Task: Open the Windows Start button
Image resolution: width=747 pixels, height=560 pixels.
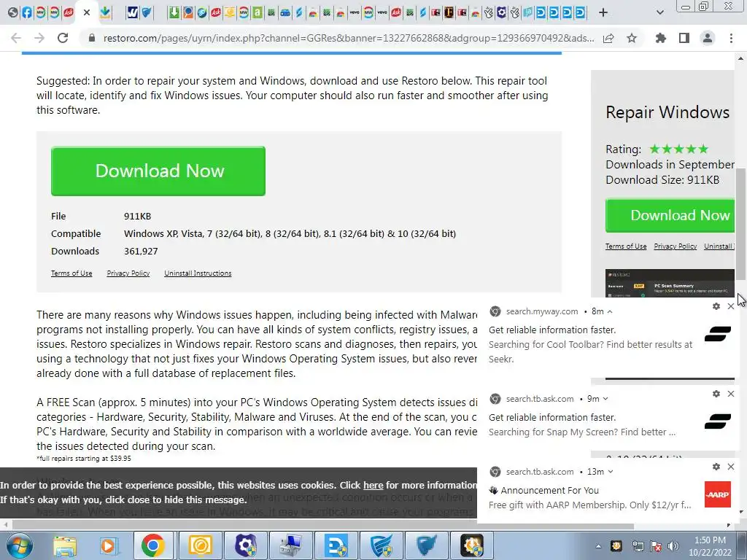Action: 18,545
